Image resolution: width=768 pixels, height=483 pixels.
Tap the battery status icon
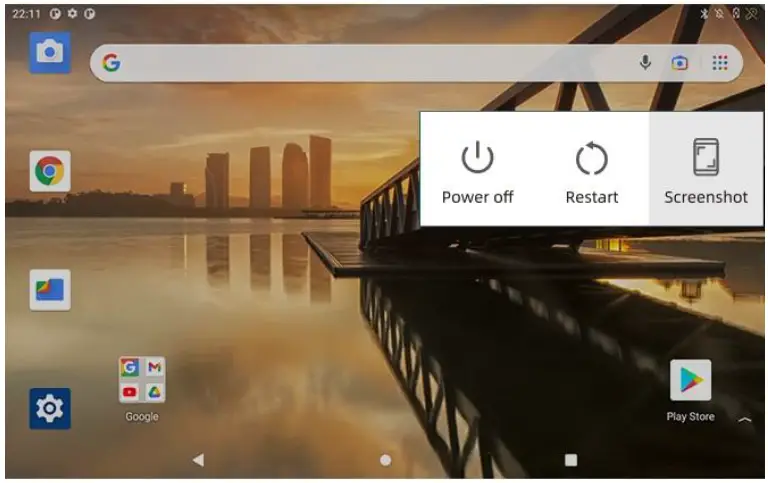[x=736, y=13]
